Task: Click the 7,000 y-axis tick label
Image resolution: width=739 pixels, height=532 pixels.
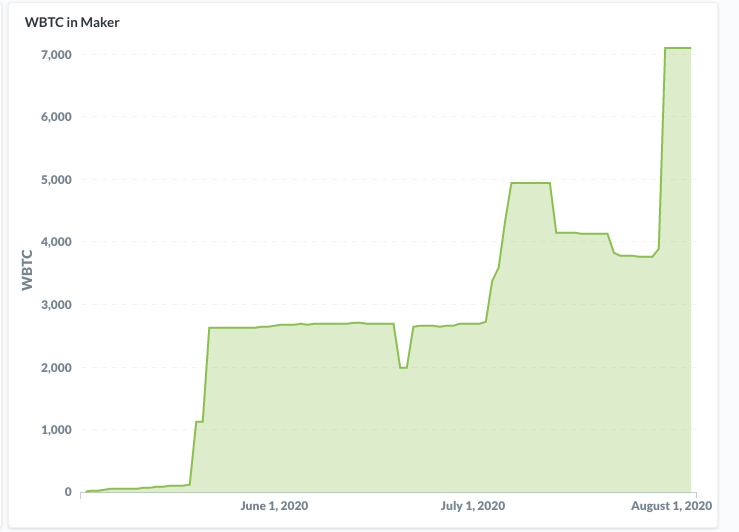Action: click(x=54, y=54)
